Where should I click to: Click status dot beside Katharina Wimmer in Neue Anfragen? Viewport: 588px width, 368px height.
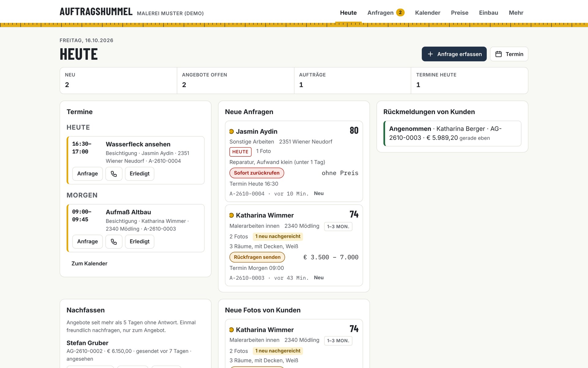[232, 215]
